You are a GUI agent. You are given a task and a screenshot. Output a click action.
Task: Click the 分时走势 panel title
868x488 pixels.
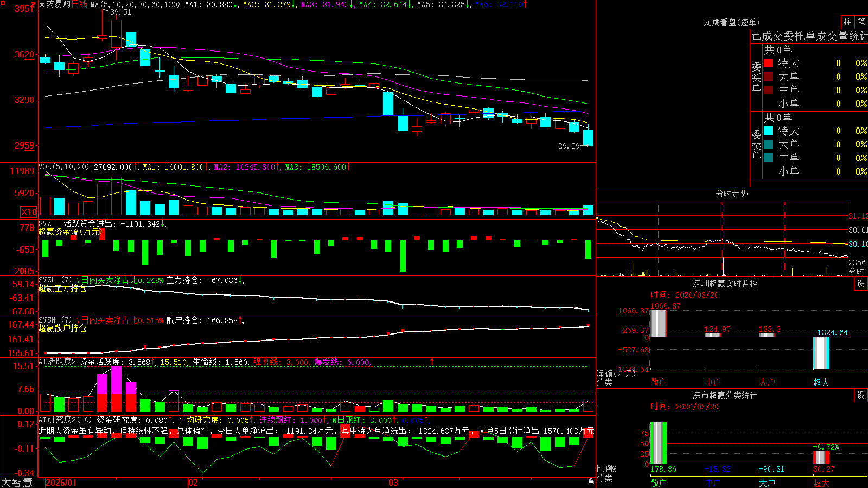(x=731, y=194)
